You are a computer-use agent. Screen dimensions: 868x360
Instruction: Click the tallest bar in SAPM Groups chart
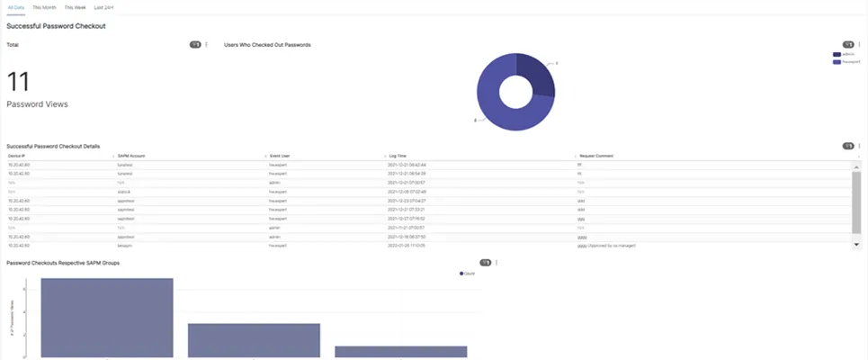point(107,318)
